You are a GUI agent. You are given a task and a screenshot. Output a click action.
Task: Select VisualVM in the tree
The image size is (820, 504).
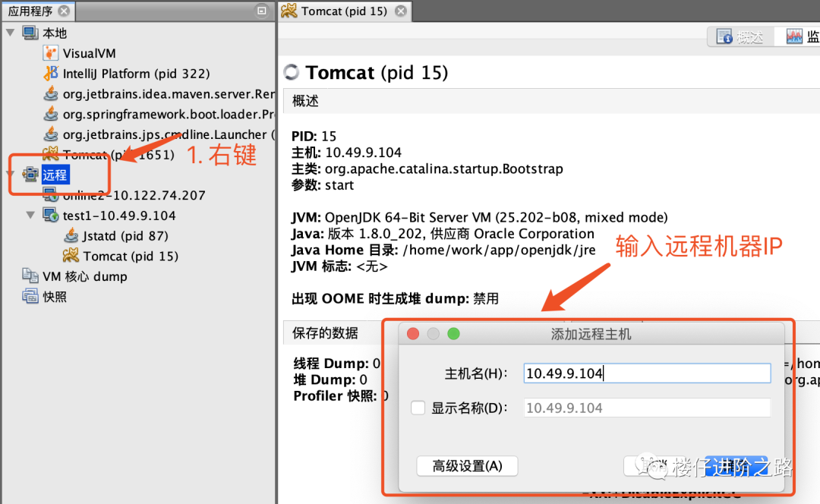(89, 53)
